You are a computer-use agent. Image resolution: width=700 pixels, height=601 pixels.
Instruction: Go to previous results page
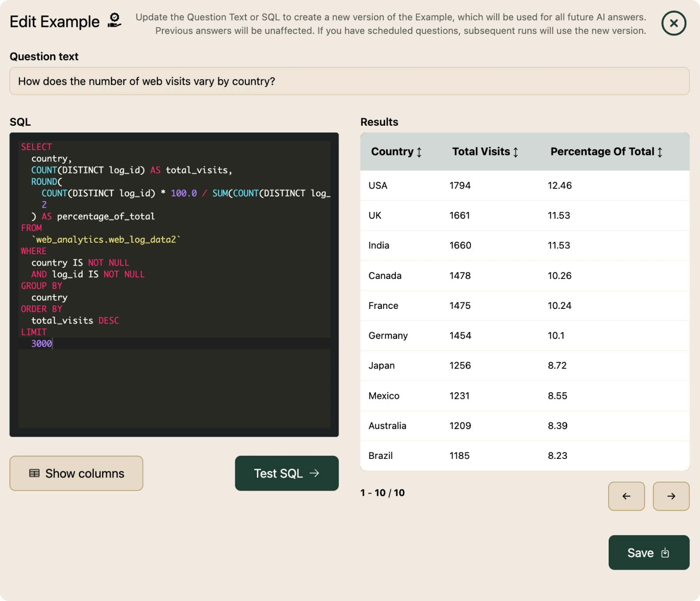(x=626, y=496)
